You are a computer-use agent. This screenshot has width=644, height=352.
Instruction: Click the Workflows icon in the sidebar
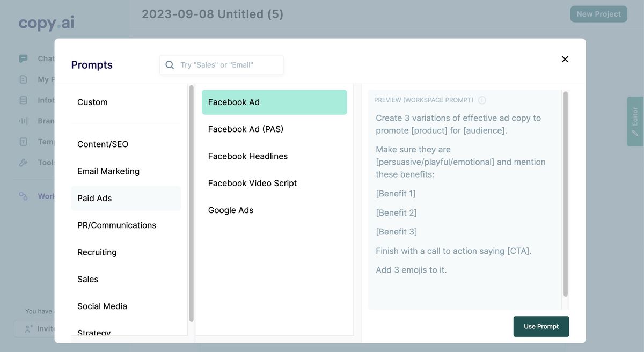tap(23, 196)
